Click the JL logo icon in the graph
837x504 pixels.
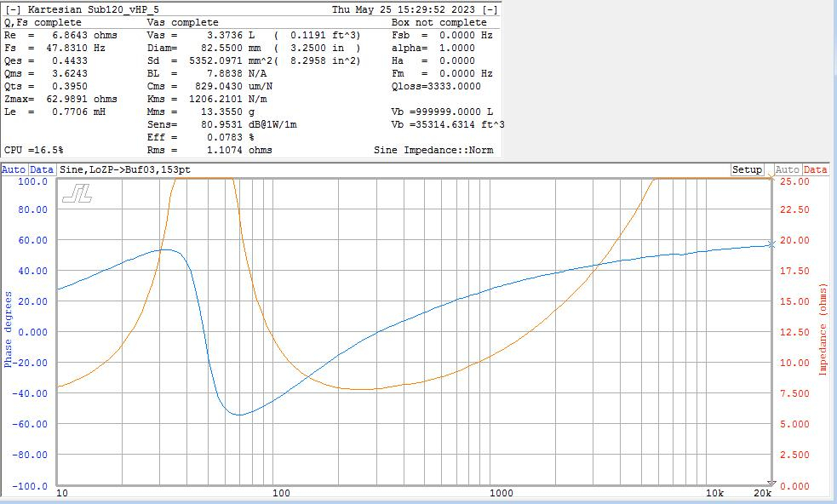pos(77,194)
